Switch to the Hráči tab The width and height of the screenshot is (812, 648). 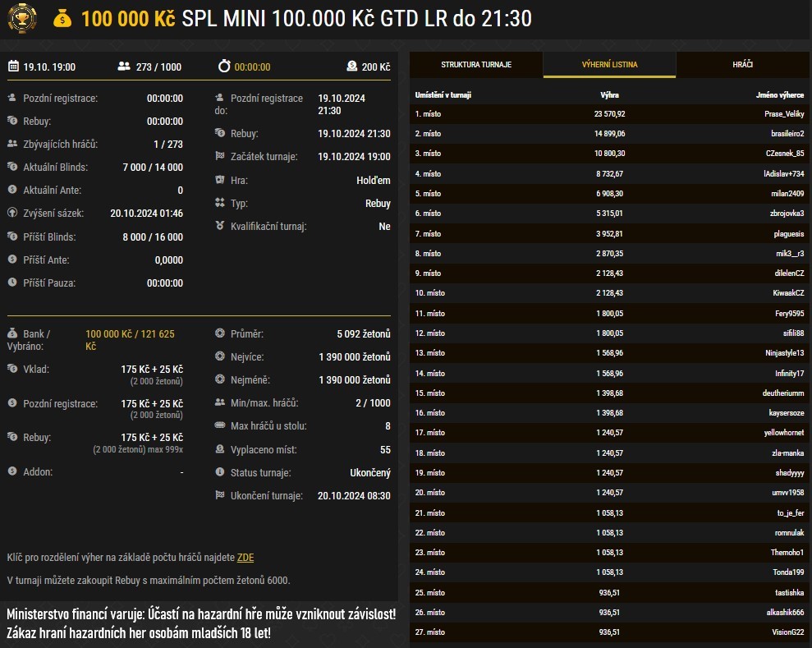742,65
